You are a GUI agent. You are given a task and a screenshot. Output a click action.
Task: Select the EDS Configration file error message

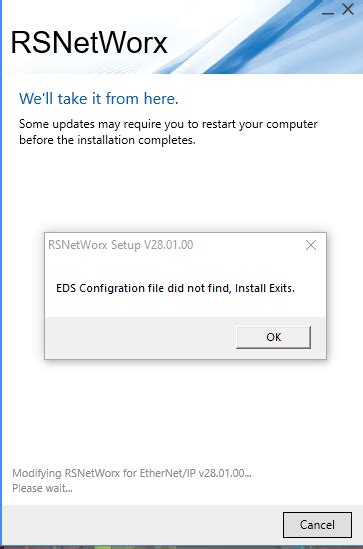click(175, 288)
